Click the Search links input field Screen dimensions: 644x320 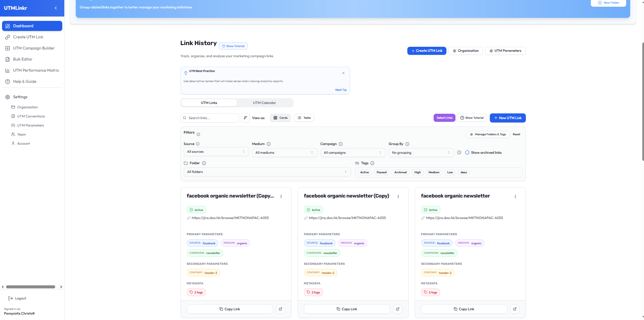click(210, 118)
